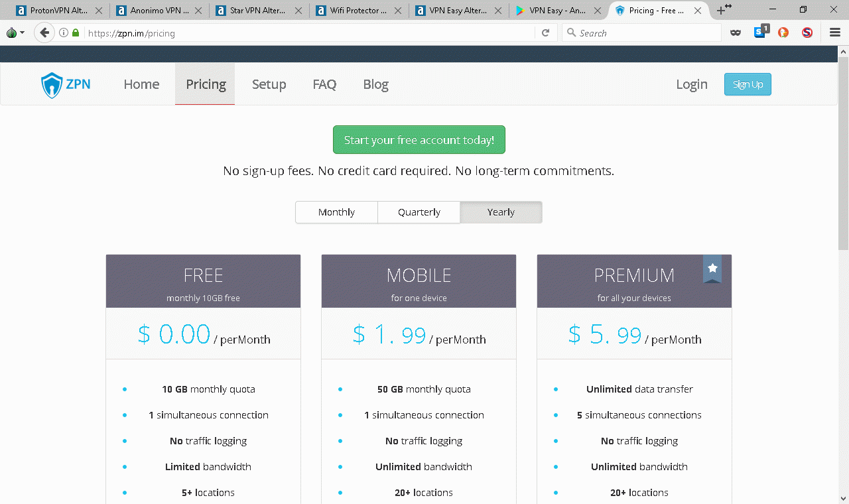
Task: Click the $ 5.99 price
Action: tap(605, 334)
